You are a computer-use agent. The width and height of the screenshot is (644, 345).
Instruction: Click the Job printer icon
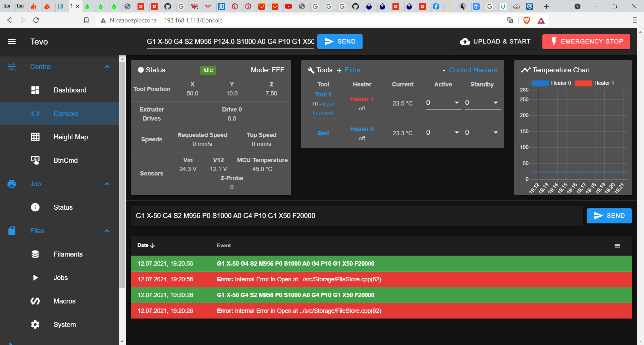point(12,184)
